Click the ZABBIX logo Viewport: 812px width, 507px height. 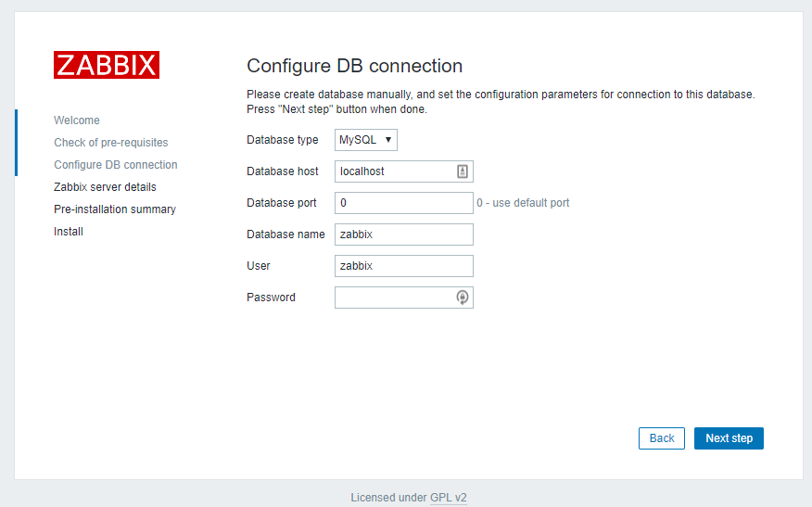[106, 65]
